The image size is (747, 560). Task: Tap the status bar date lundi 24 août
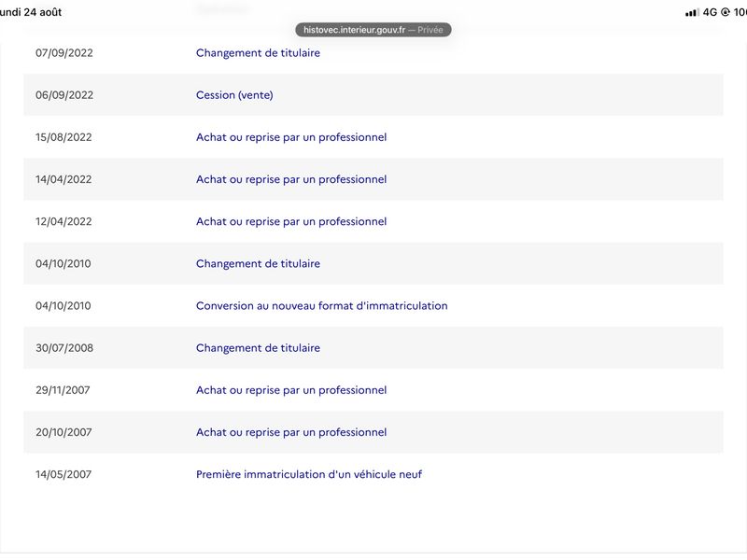coord(31,12)
